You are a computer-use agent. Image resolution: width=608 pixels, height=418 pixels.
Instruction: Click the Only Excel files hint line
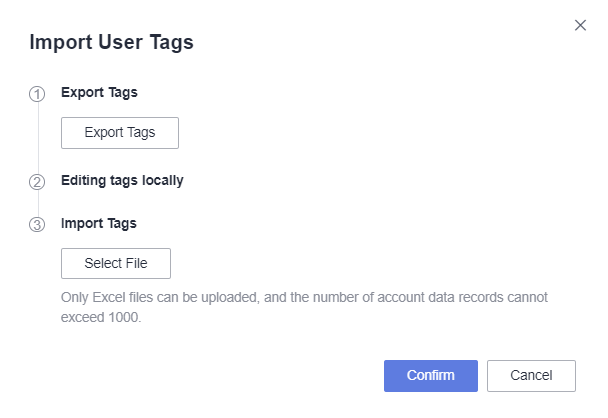(x=304, y=297)
